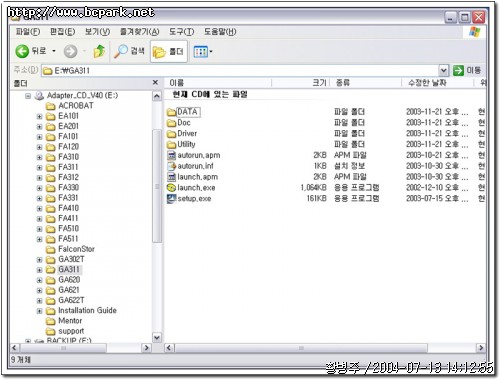Click the green Back arrow button

[x=22, y=51]
